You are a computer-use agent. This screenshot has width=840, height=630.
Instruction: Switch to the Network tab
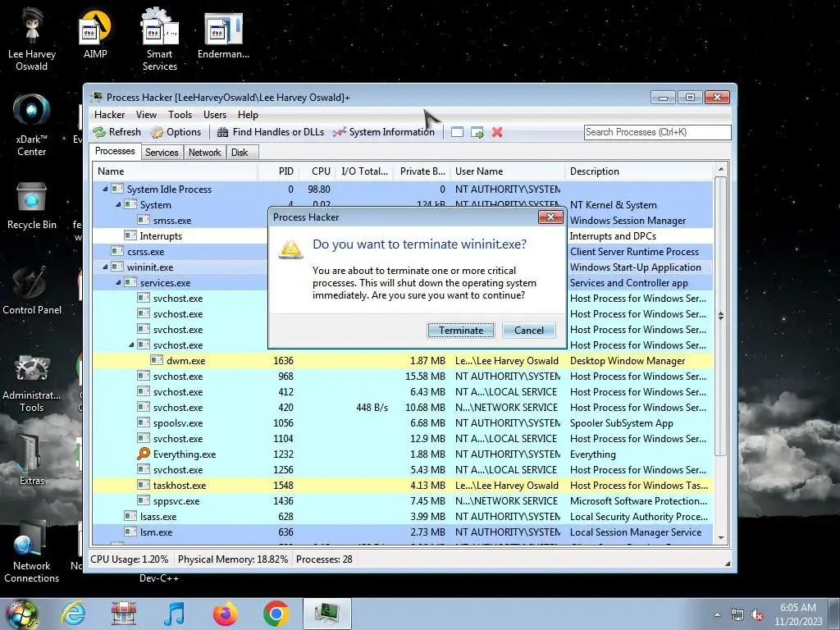pos(204,153)
